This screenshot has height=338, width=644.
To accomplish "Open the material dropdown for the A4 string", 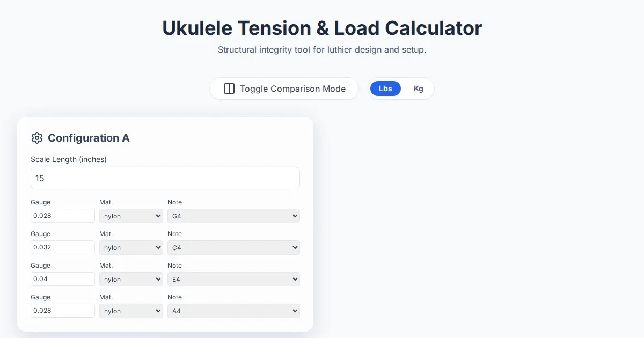I will coord(131,311).
